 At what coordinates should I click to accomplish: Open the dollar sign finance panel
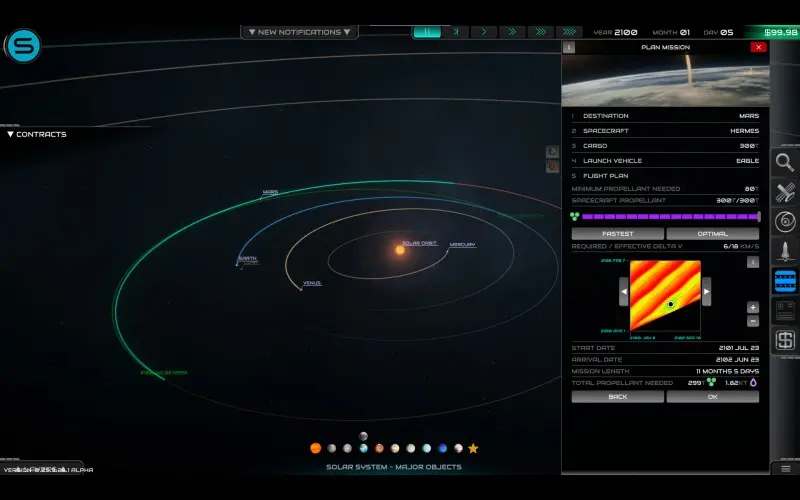785,340
